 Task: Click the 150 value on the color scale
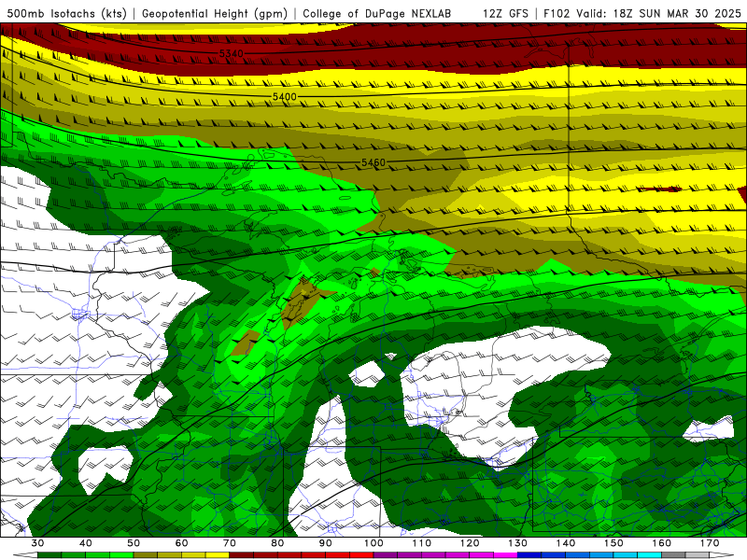pos(613,543)
